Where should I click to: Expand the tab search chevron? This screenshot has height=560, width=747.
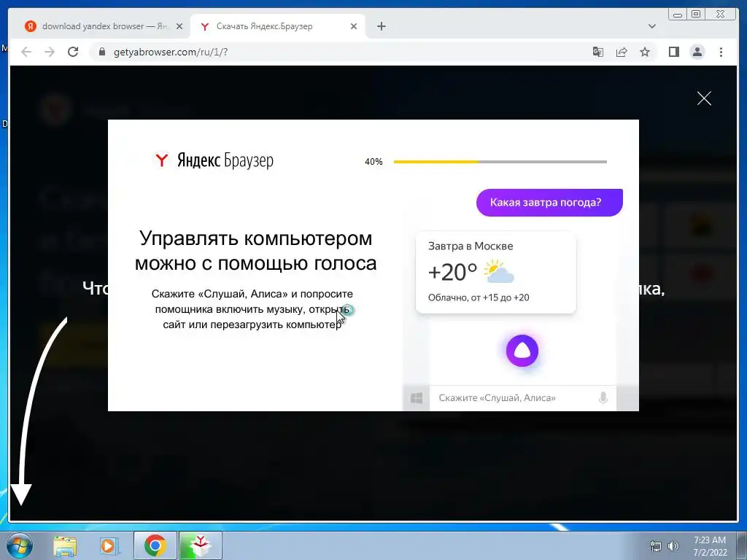click(652, 26)
